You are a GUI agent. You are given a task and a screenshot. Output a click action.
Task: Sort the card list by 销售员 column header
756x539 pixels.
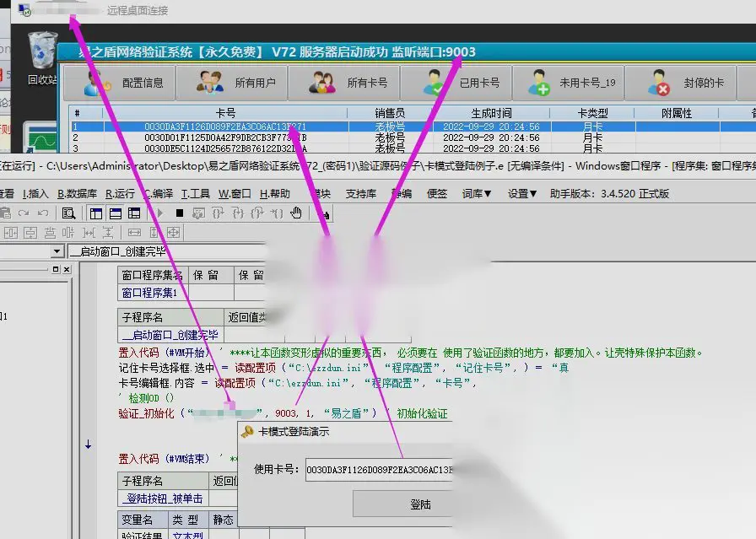390,113
